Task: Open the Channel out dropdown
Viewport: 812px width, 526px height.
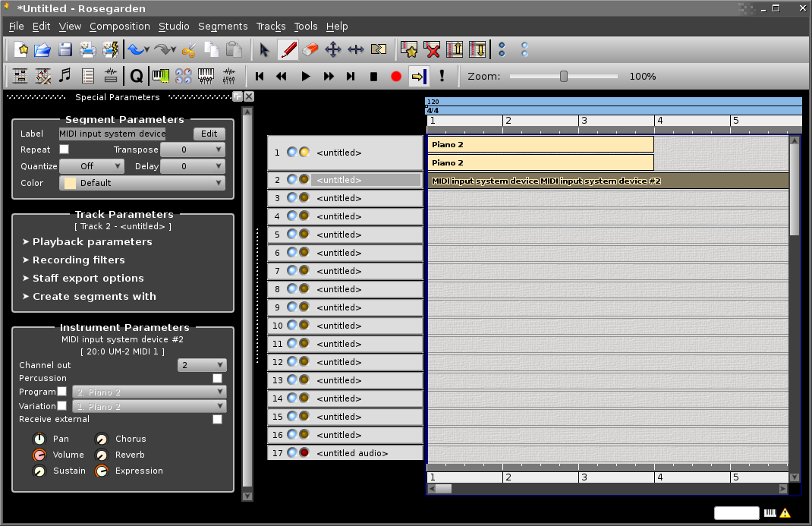Action: (202, 365)
